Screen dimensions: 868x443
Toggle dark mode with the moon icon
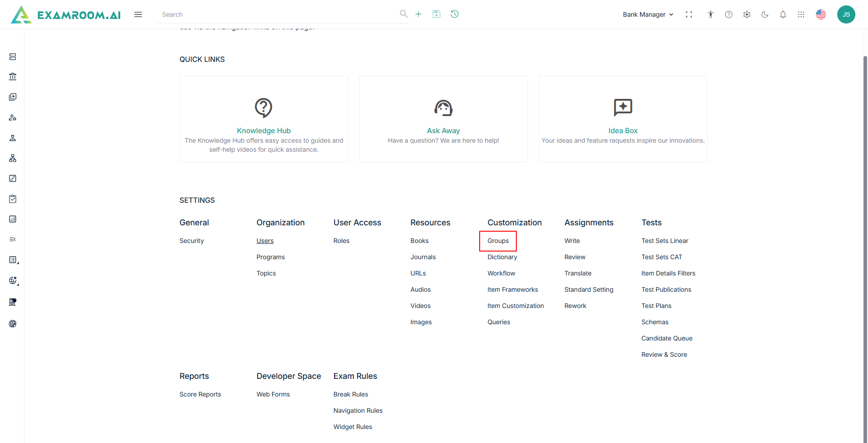click(765, 14)
